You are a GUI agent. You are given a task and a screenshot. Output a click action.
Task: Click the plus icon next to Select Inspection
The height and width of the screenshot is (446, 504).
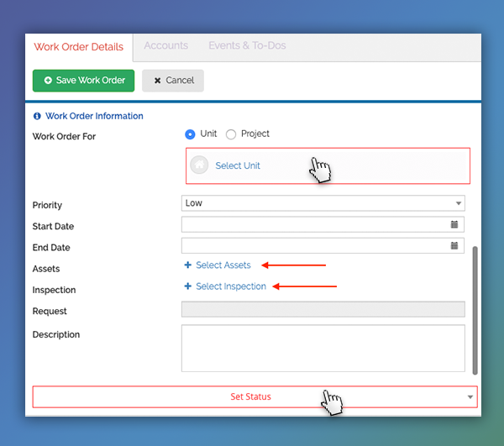pyautogui.click(x=187, y=286)
